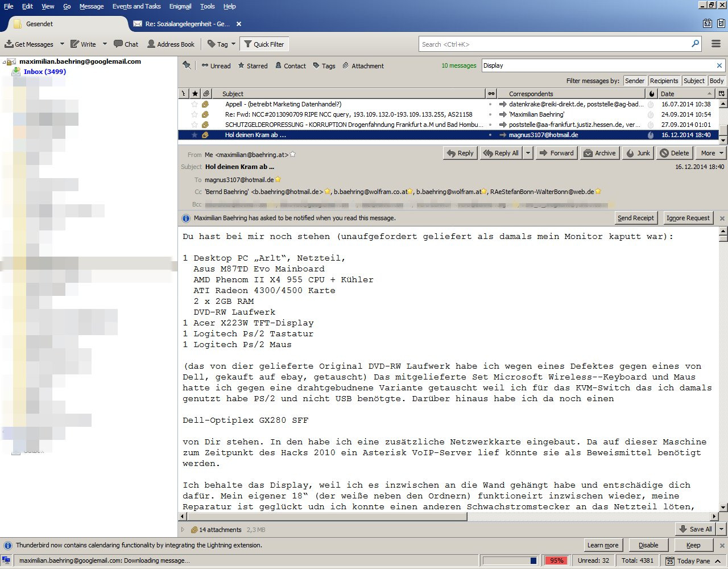Toggle the pin keep-filters icon
Image resolution: width=728 pixels, height=569 pixels.
pyautogui.click(x=187, y=65)
